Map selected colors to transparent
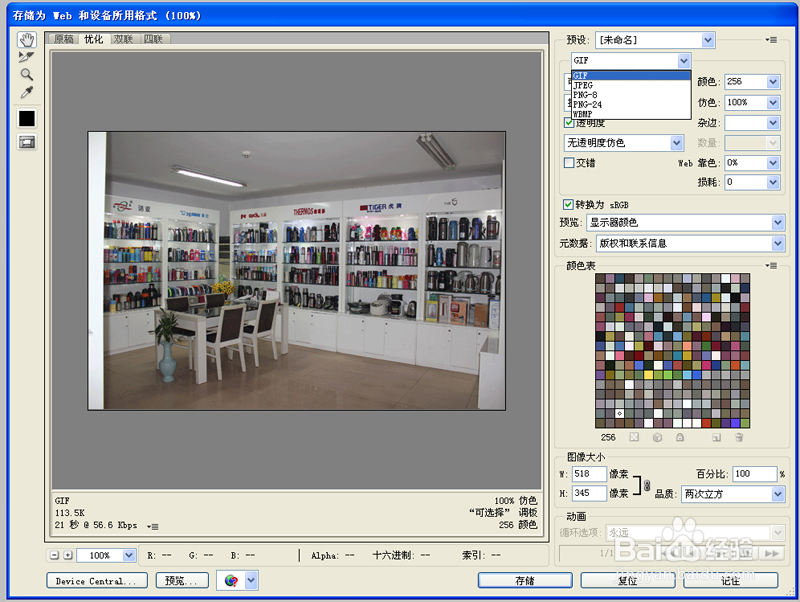This screenshot has height=602, width=800. tap(634, 437)
